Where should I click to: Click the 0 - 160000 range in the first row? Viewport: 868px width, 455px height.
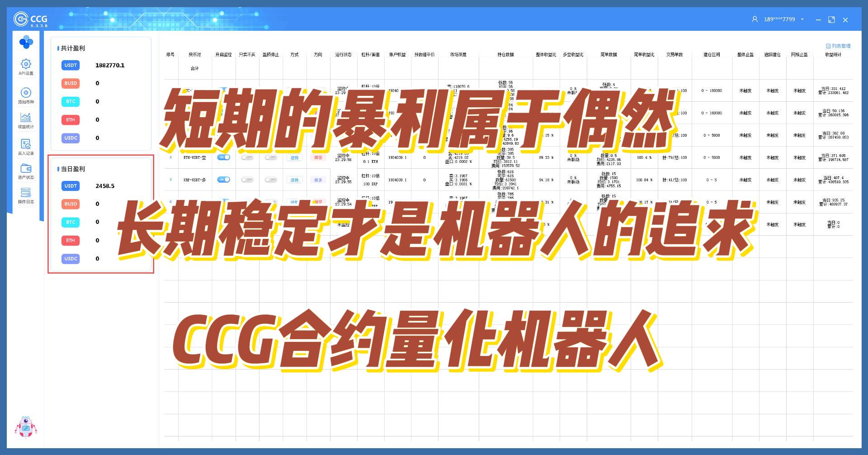712,90
